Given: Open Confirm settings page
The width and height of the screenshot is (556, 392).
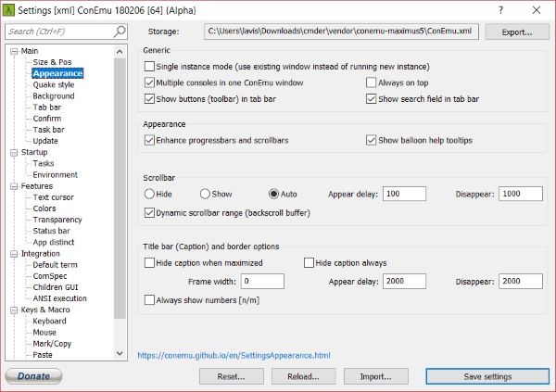Looking at the screenshot, I should (x=47, y=119).
